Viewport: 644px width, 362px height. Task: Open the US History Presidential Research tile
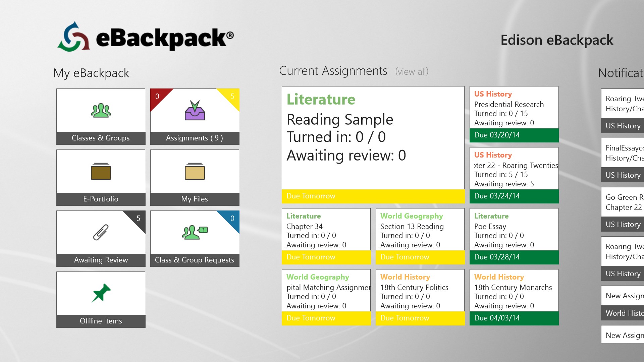pos(514,109)
